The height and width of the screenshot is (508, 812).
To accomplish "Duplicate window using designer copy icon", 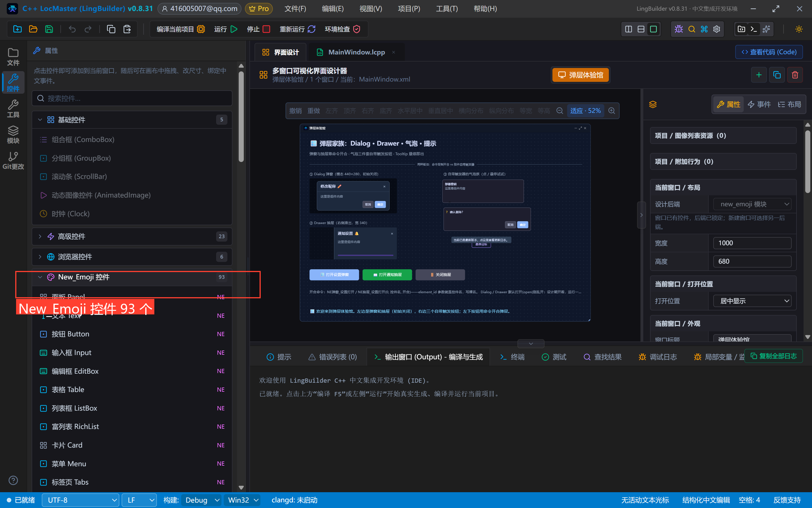I will pos(777,75).
